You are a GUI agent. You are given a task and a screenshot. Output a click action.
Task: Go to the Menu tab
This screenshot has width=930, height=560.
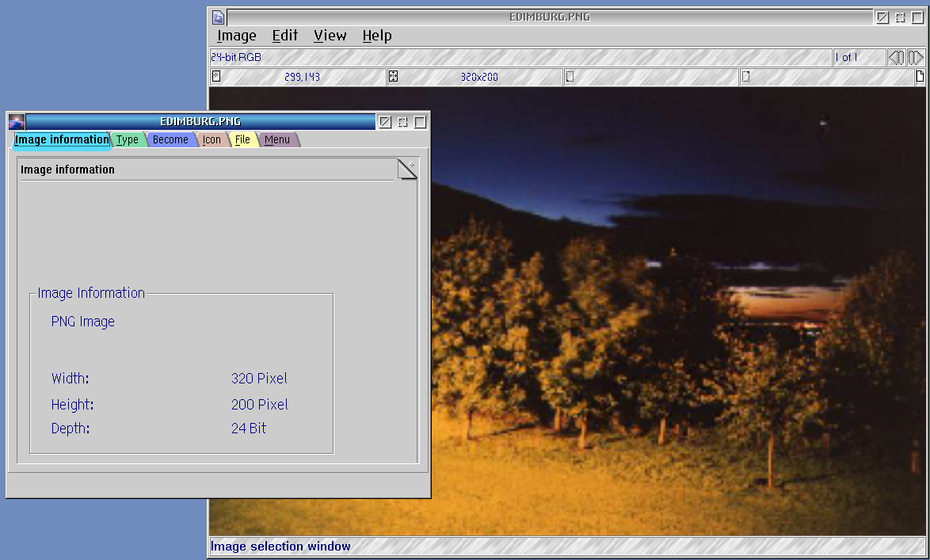tap(277, 140)
